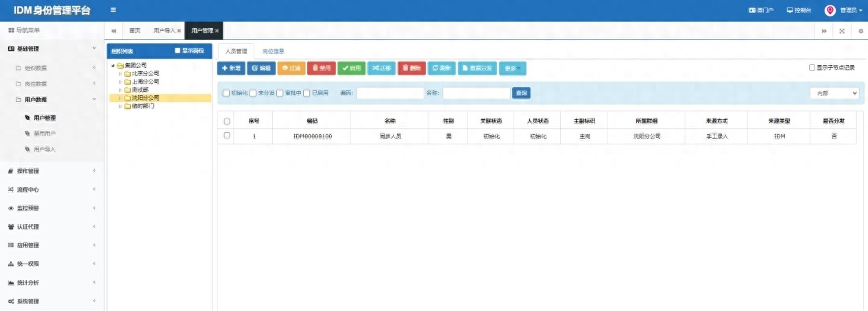Click the fullscreen expand icon
Screen dimensions: 868x311
click(842, 31)
